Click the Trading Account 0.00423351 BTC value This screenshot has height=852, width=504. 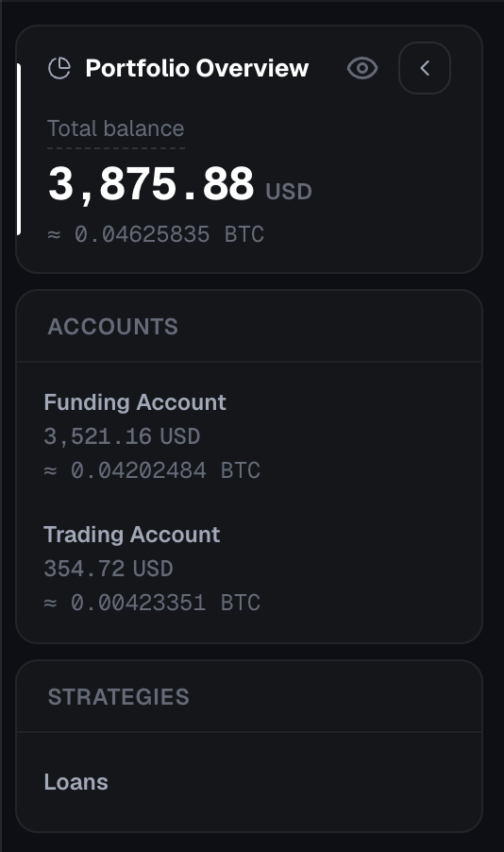point(165,604)
